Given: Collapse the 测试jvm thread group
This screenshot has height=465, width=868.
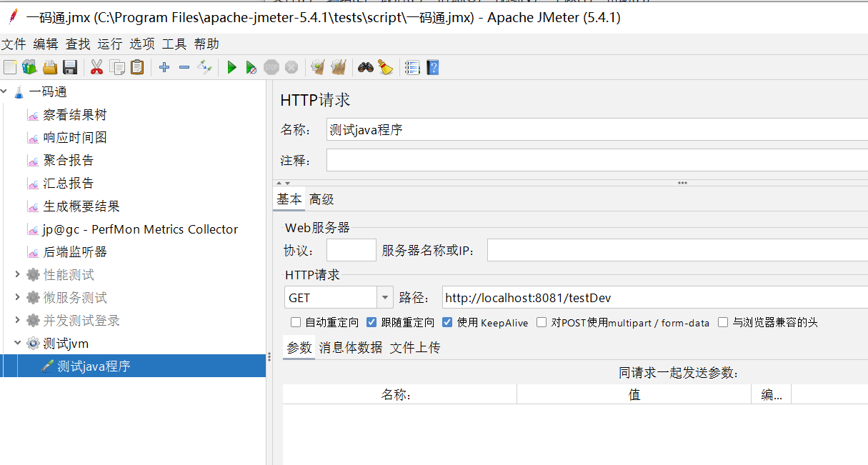Looking at the screenshot, I should pos(18,344).
